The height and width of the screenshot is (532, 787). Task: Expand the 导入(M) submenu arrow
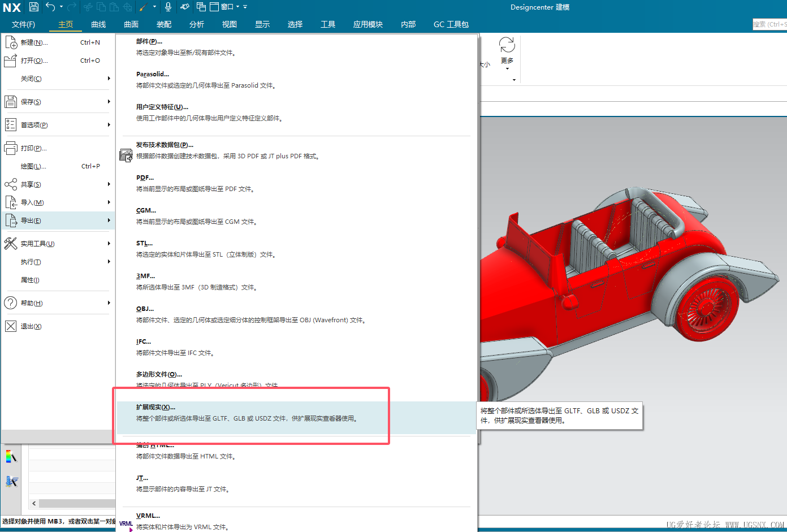pyautogui.click(x=109, y=202)
